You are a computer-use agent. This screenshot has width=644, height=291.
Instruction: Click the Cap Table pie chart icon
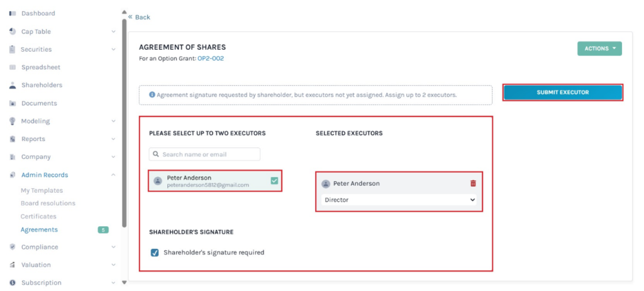coord(13,31)
